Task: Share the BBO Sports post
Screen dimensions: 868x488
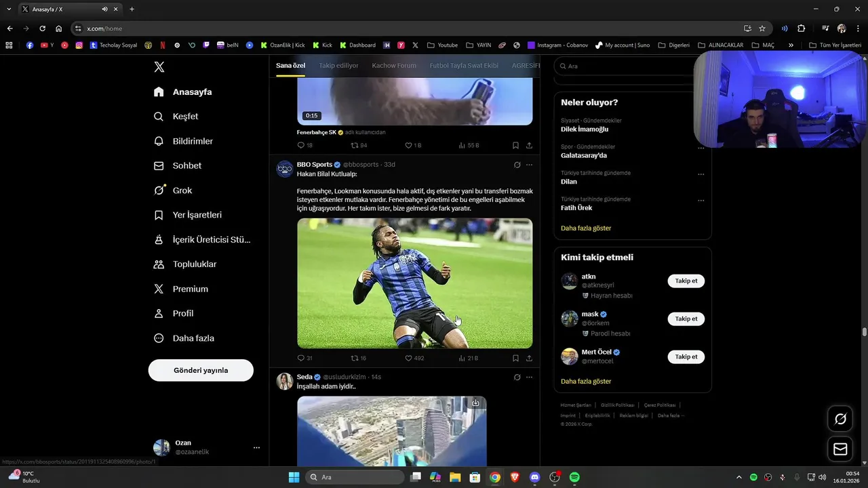Action: pos(529,358)
